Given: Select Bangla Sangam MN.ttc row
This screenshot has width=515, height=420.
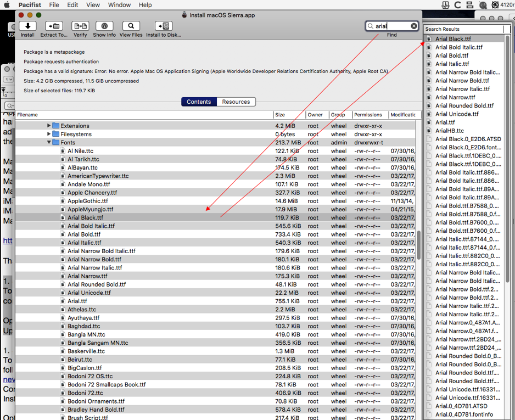Looking at the screenshot, I should 215,343.
